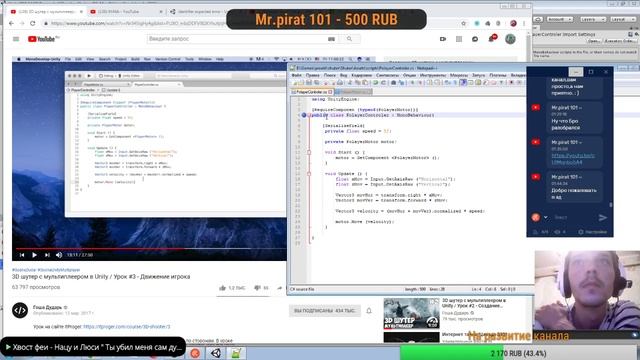Collapse the class fold marker at line 4
This screenshot has height=360, width=640.
(309, 115)
